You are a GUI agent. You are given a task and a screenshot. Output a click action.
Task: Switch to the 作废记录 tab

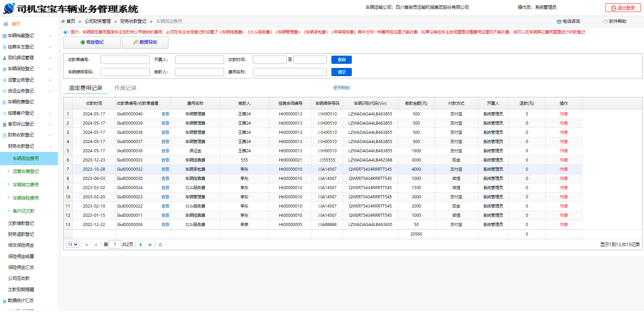tap(125, 88)
